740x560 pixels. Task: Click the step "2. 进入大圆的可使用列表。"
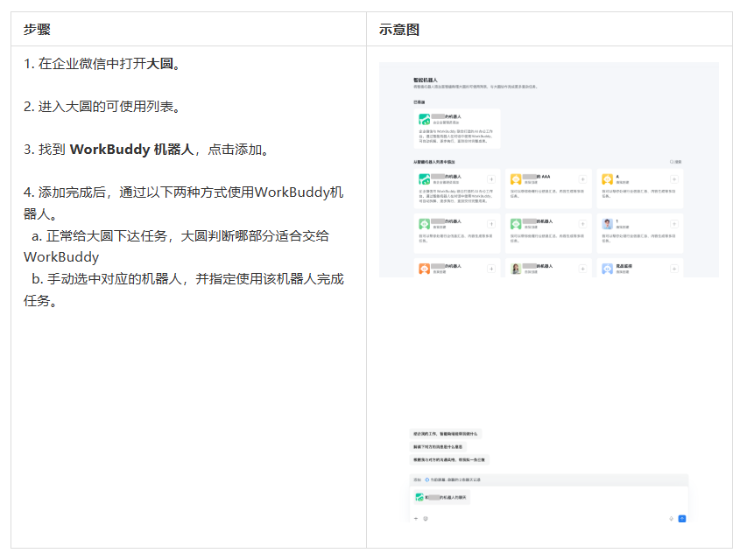[102, 107]
